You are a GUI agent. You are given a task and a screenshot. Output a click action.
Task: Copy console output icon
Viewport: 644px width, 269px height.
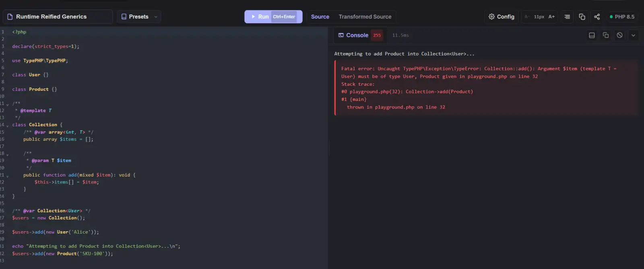point(606,35)
